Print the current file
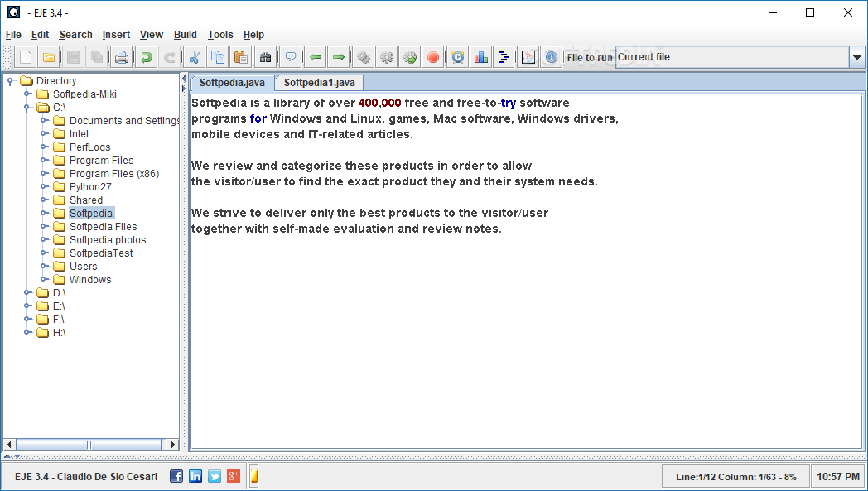Screen dimensions: 868x491 click(122, 57)
